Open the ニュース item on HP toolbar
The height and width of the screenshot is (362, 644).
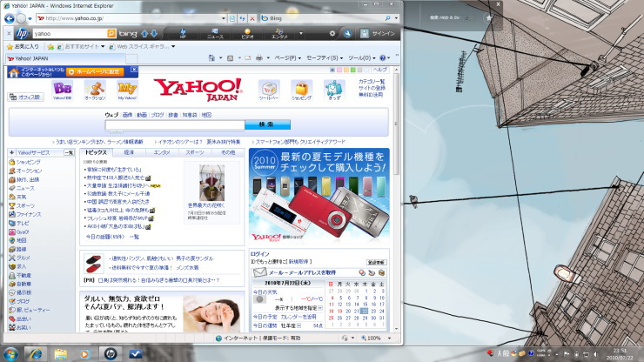[215, 34]
